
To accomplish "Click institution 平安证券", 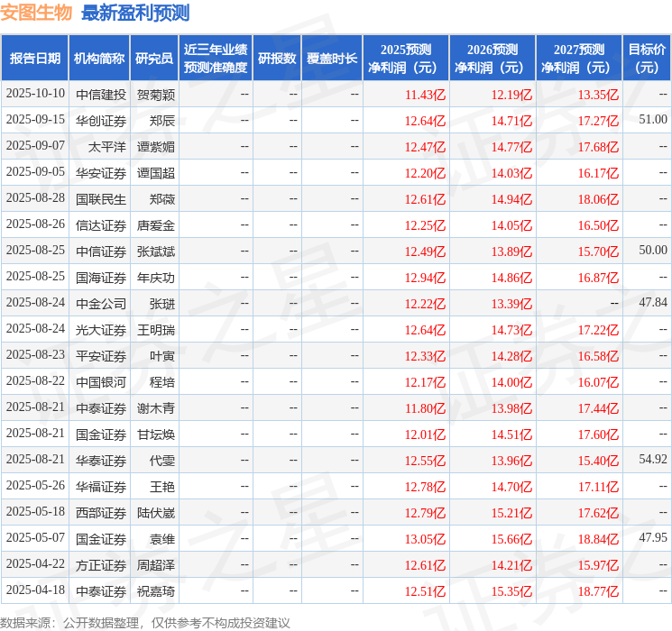I will (x=101, y=356).
